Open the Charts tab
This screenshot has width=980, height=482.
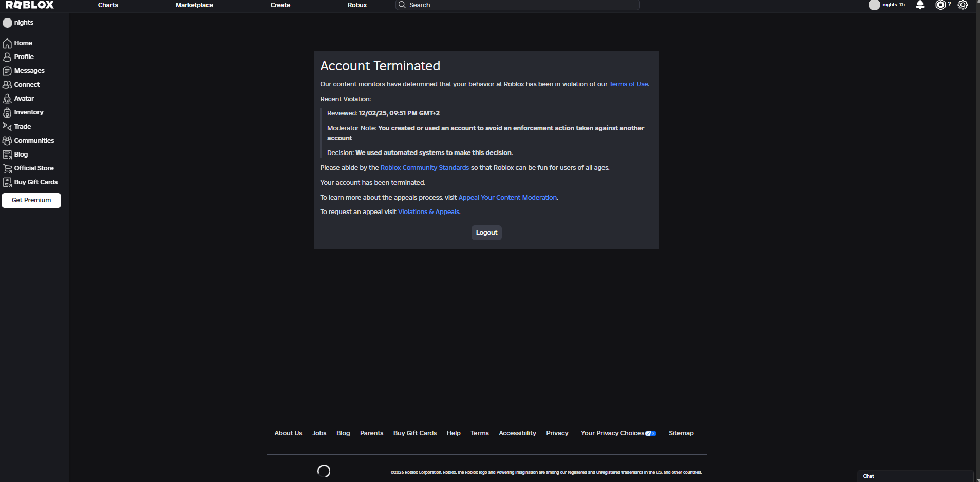coord(108,5)
